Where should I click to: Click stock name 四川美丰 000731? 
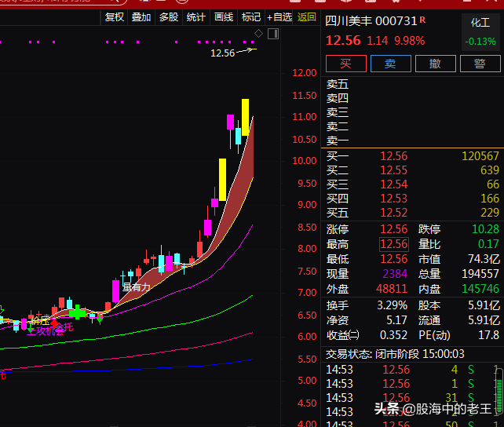coord(371,21)
